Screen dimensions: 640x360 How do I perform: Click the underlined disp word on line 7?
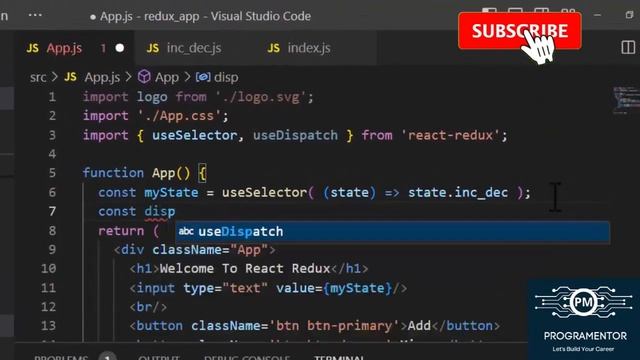(x=160, y=211)
